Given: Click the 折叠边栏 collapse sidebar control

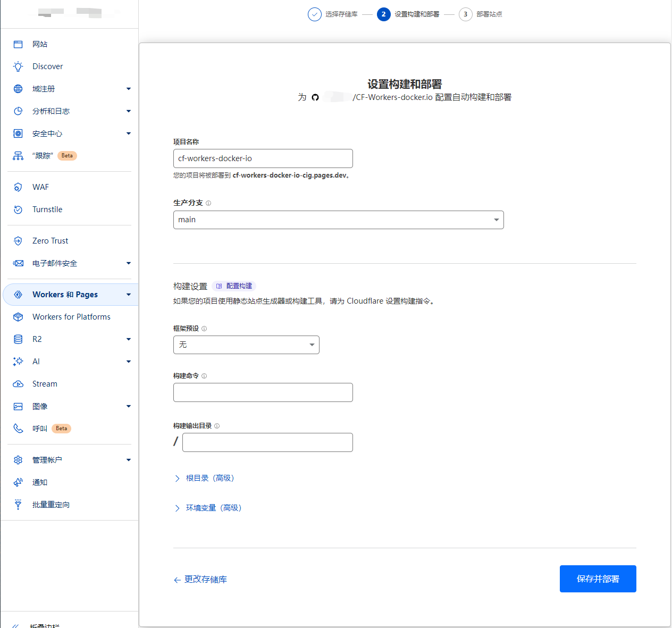Looking at the screenshot, I should pos(37,625).
